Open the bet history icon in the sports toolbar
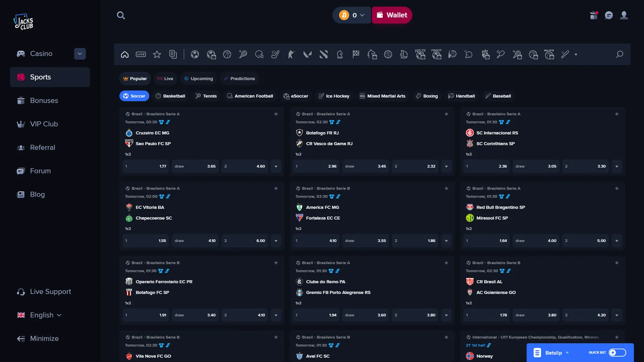The image size is (644, 362). pos(173,54)
